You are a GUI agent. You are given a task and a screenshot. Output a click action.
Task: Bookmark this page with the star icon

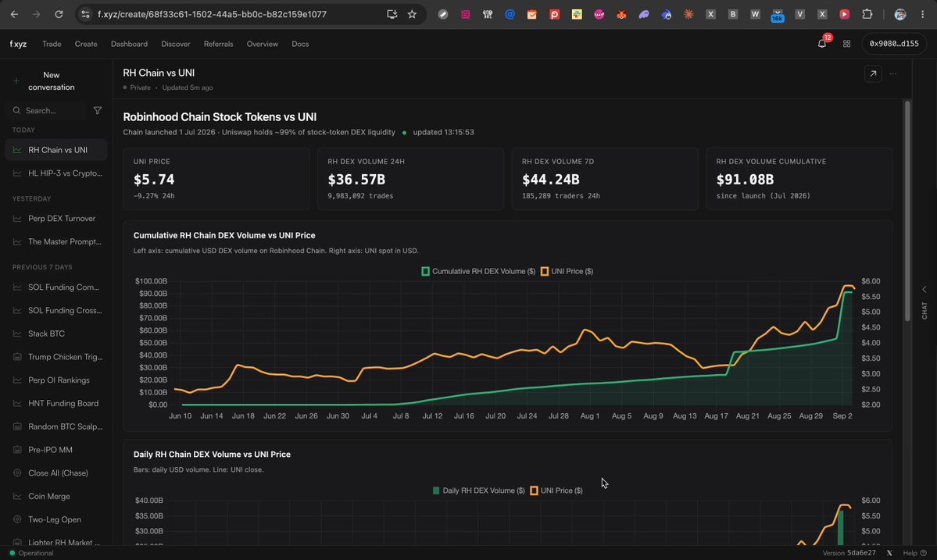click(x=412, y=14)
